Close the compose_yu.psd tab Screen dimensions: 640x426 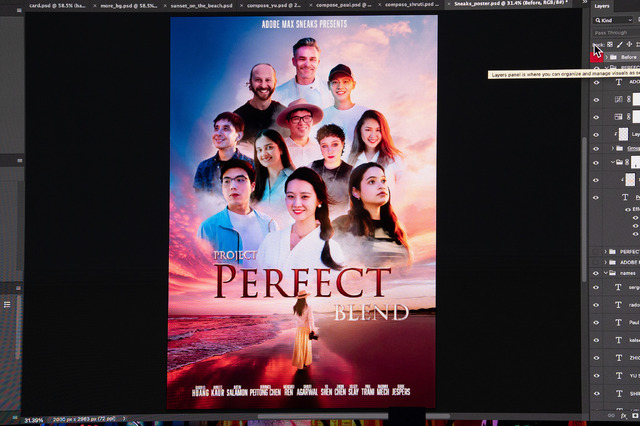(x=242, y=6)
